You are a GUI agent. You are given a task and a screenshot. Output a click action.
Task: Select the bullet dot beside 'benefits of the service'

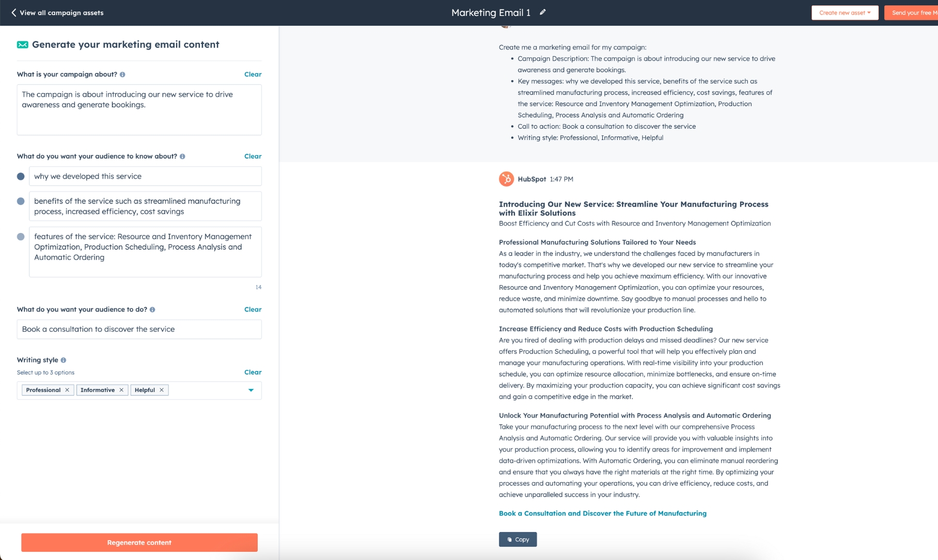point(21,201)
